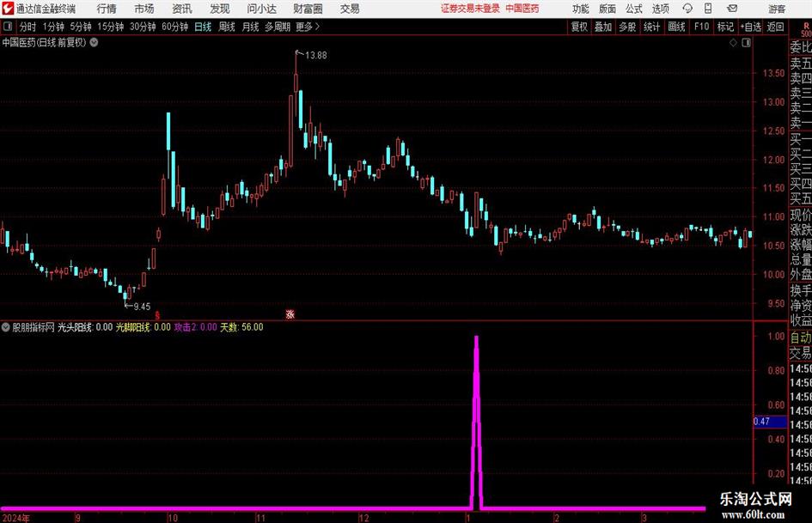812x523 pixels.
Task: Open the 发现 menu
Action: (x=220, y=9)
